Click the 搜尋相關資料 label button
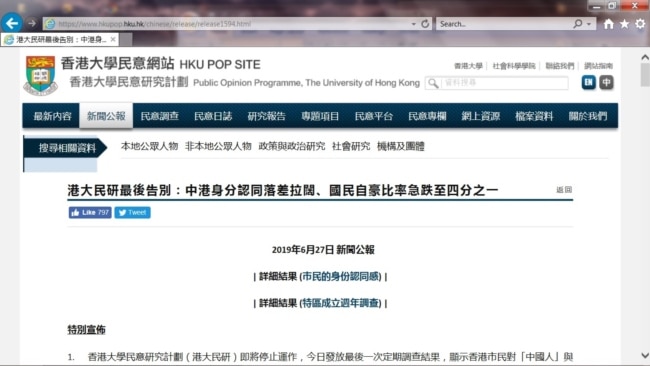Screen dimensions: 650x366 (x=65, y=148)
